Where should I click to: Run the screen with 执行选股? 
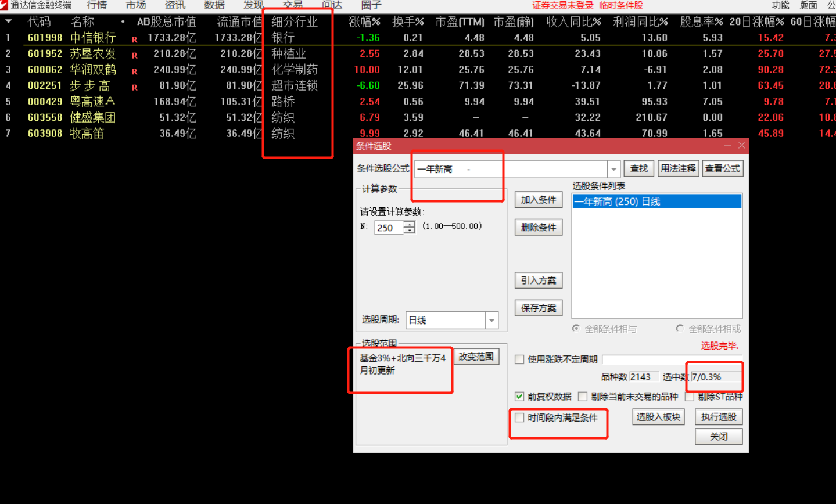[x=719, y=417]
